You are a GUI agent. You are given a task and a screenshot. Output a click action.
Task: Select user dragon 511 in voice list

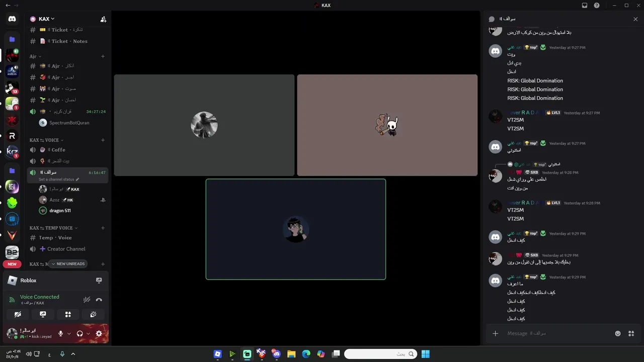click(x=60, y=211)
